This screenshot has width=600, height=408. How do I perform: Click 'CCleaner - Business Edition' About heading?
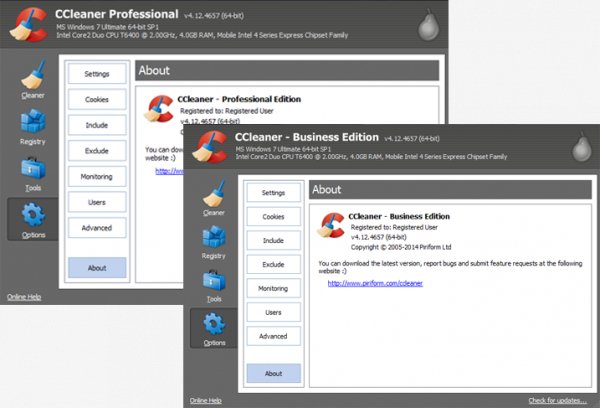click(x=399, y=216)
